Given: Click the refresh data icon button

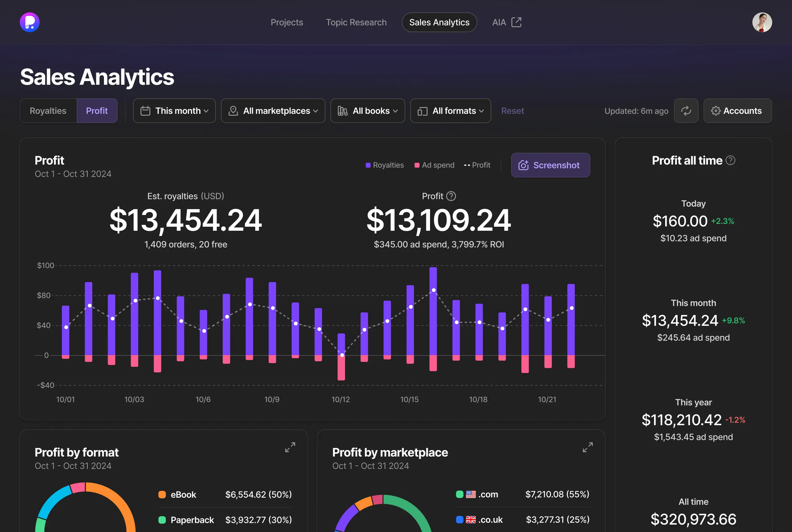Looking at the screenshot, I should (686, 111).
